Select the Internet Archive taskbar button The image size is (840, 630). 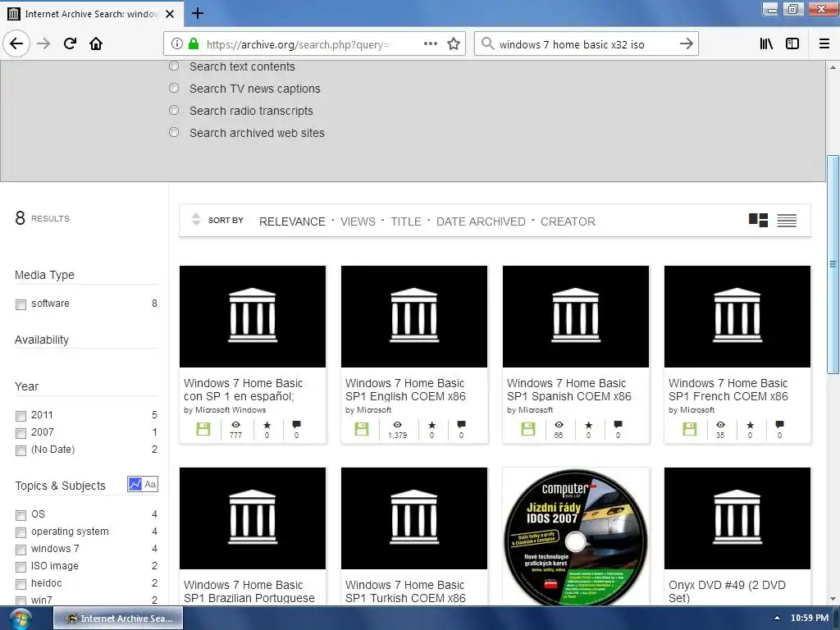tap(118, 619)
